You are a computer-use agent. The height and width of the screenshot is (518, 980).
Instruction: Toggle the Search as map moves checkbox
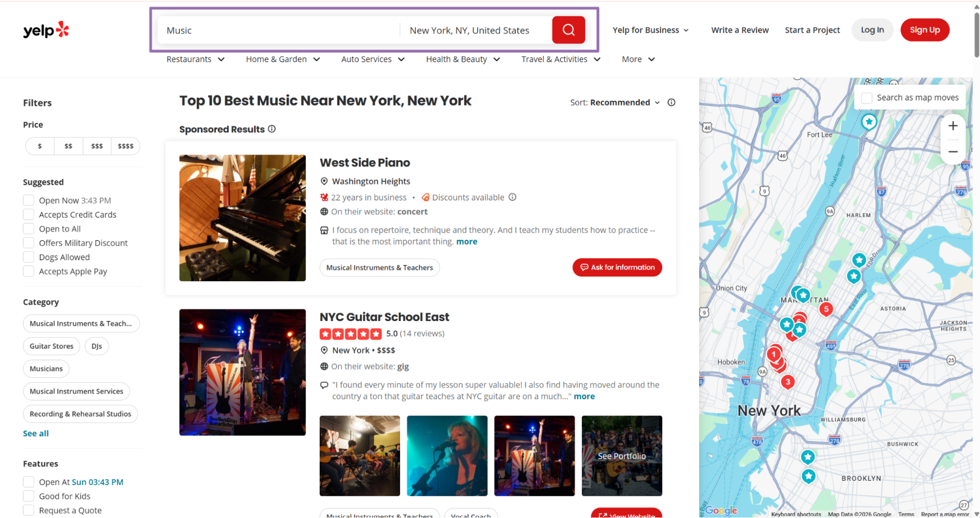pyautogui.click(x=866, y=98)
